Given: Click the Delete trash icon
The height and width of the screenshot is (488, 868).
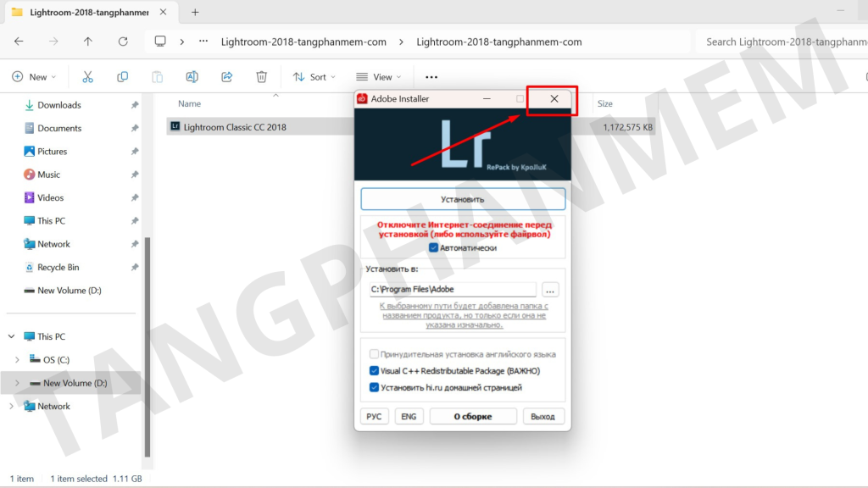Looking at the screenshot, I should coord(261,77).
